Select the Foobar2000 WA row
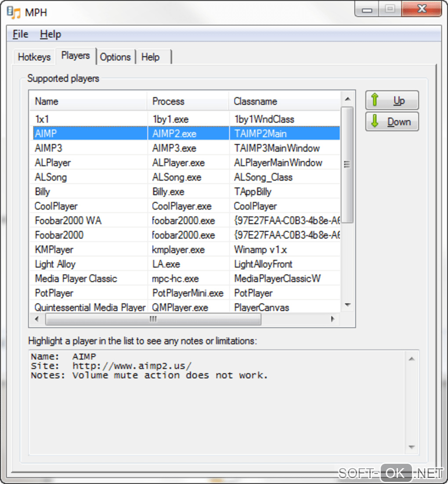The image size is (448, 484). [x=185, y=221]
